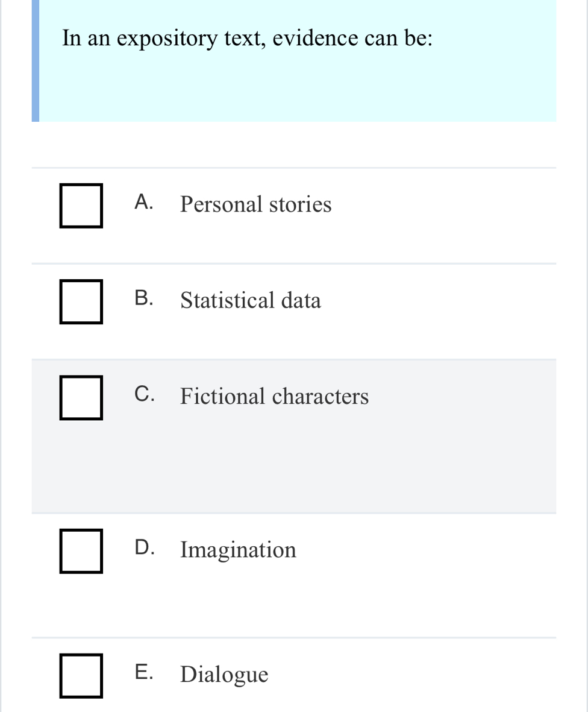Enable the Imagination checkbox
Image resolution: width=588 pixels, height=712 pixels.
[81, 550]
